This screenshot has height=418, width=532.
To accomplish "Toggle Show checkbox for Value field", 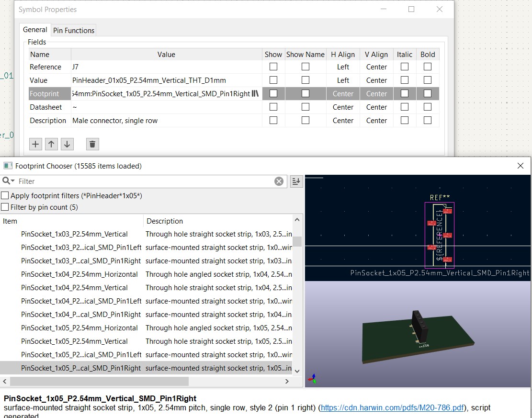I will (273, 80).
